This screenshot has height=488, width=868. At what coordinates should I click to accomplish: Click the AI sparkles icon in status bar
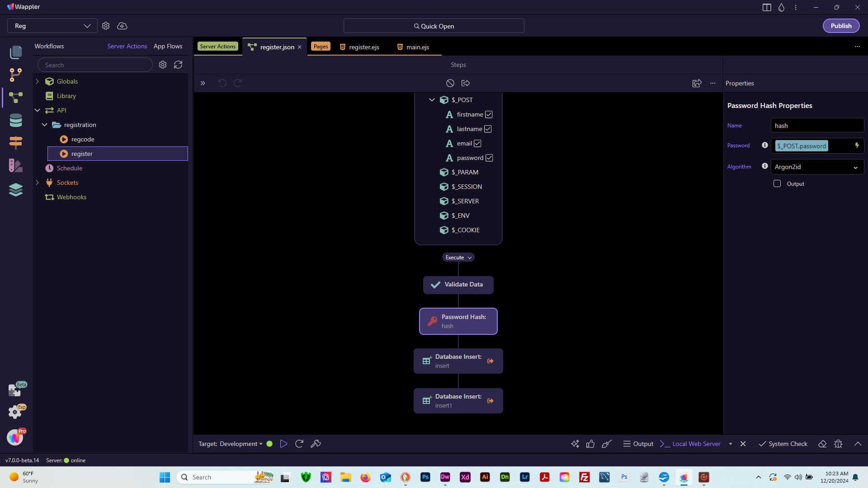tap(575, 444)
